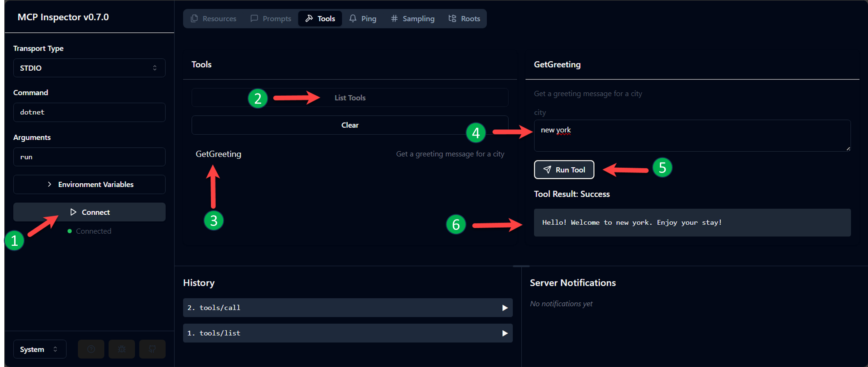
Task: Click the Clear button
Action: coord(350,125)
